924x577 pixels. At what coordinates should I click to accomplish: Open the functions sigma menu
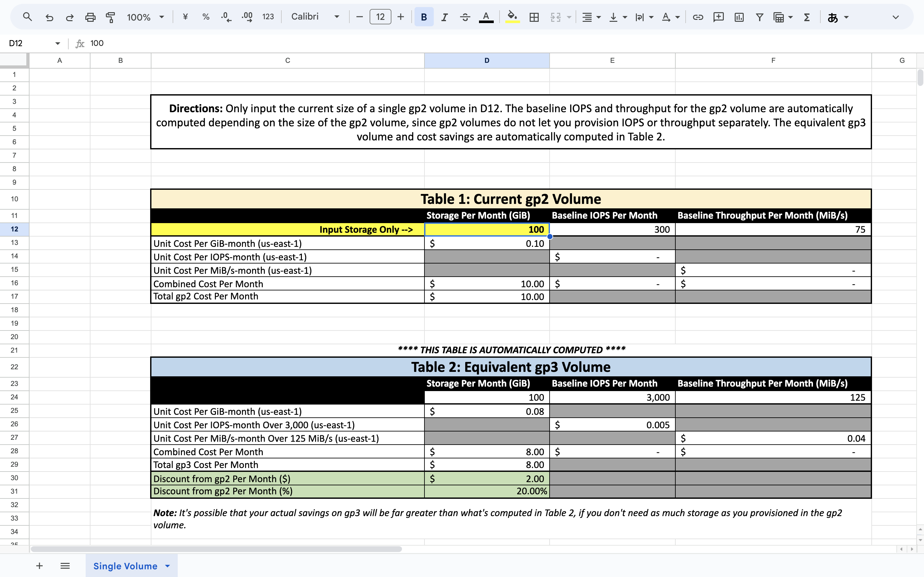pyautogui.click(x=807, y=17)
